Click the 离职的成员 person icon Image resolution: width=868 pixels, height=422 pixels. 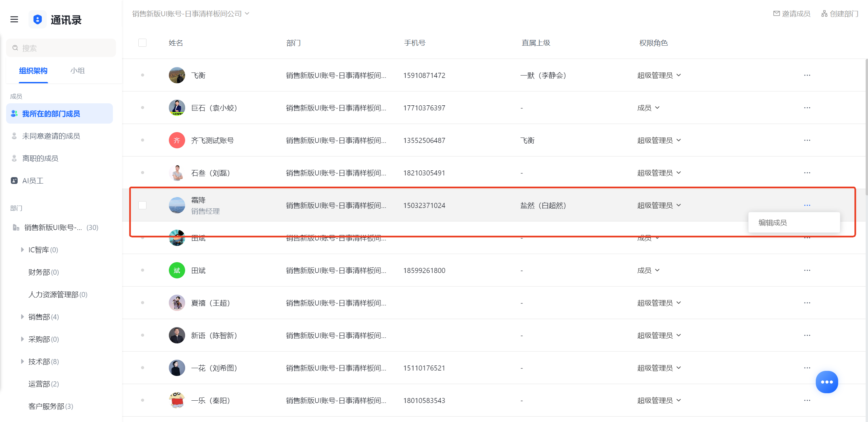[x=14, y=158]
